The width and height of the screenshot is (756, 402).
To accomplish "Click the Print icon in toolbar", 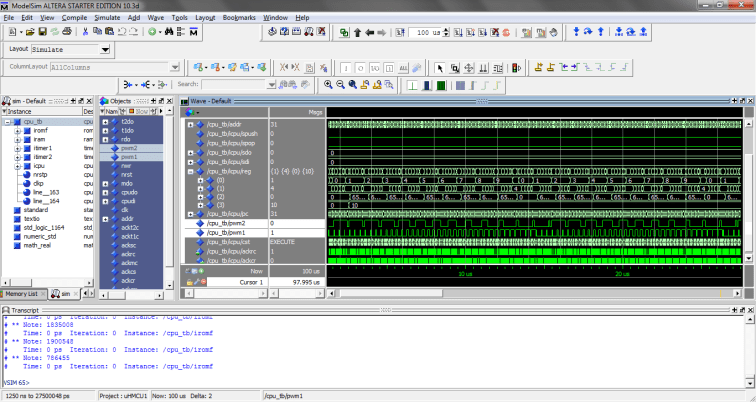I will tap(66, 32).
